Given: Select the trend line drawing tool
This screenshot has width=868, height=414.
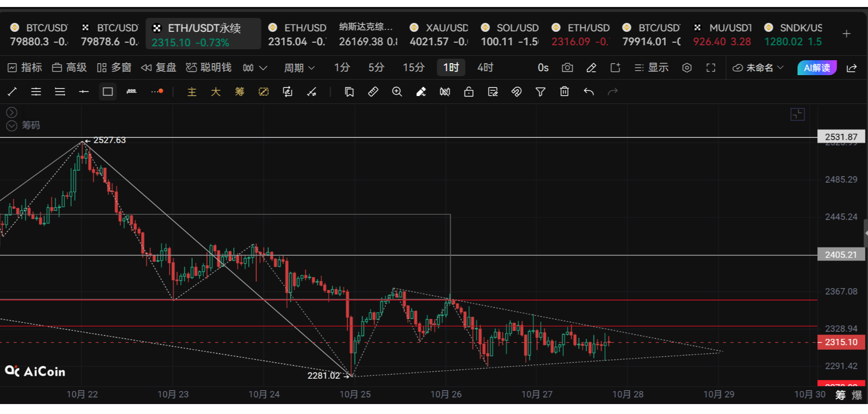Looking at the screenshot, I should coord(12,92).
